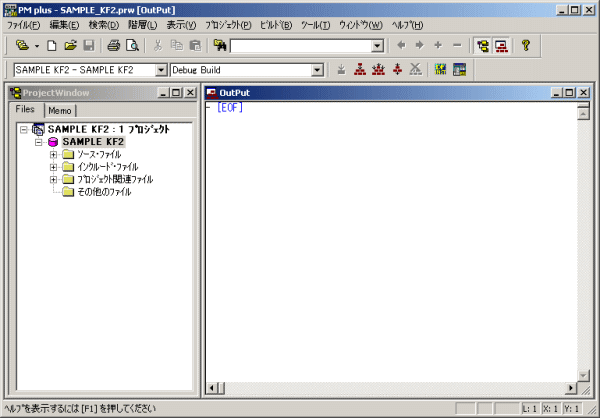
Task: Toggle the Output window display button
Action: tap(501, 46)
